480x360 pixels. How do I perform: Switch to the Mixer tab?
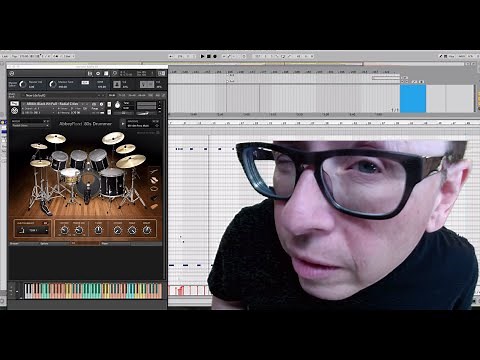pyautogui.click(x=116, y=244)
